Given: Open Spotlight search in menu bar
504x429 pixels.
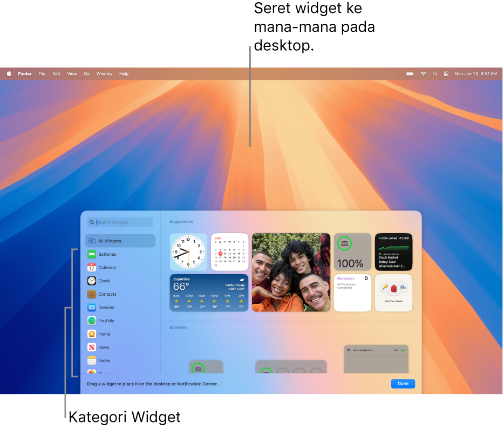Looking at the screenshot, I should point(435,74).
